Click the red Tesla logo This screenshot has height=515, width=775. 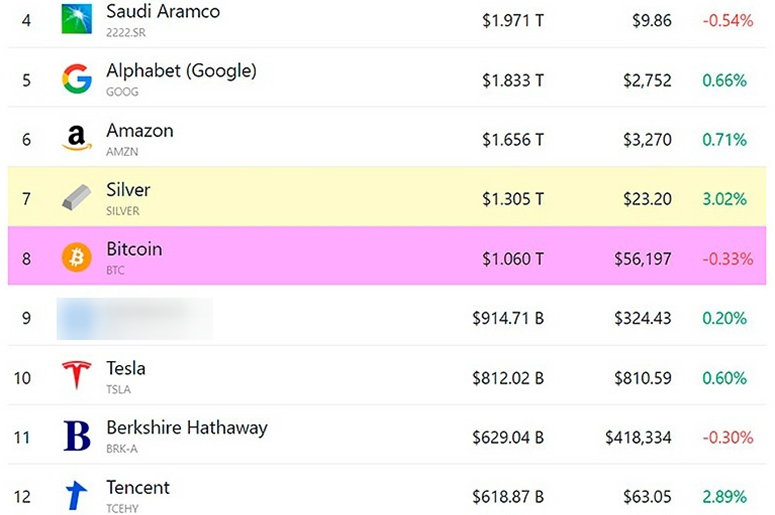click(76, 376)
